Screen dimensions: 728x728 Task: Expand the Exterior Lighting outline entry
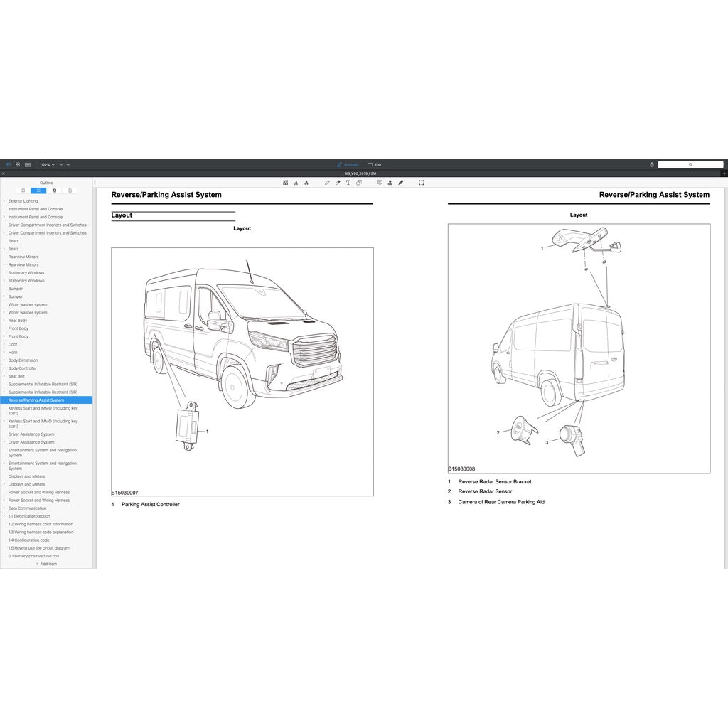(x=4, y=200)
